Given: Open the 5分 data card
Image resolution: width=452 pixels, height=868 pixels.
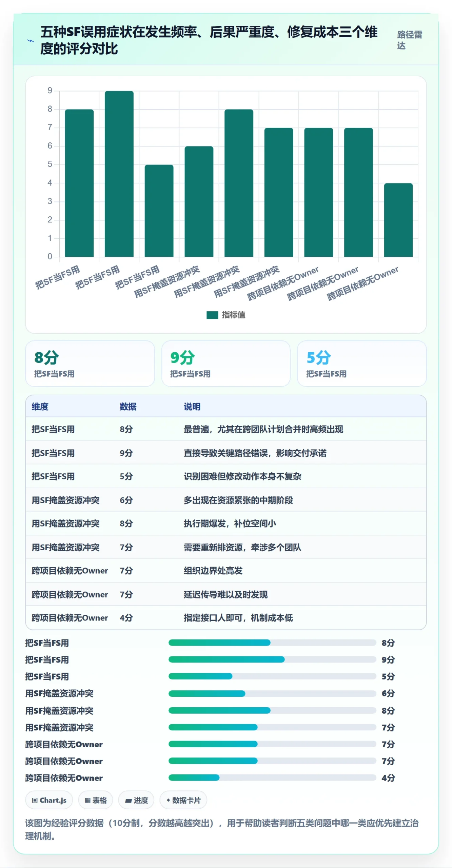Looking at the screenshot, I should pos(362,363).
